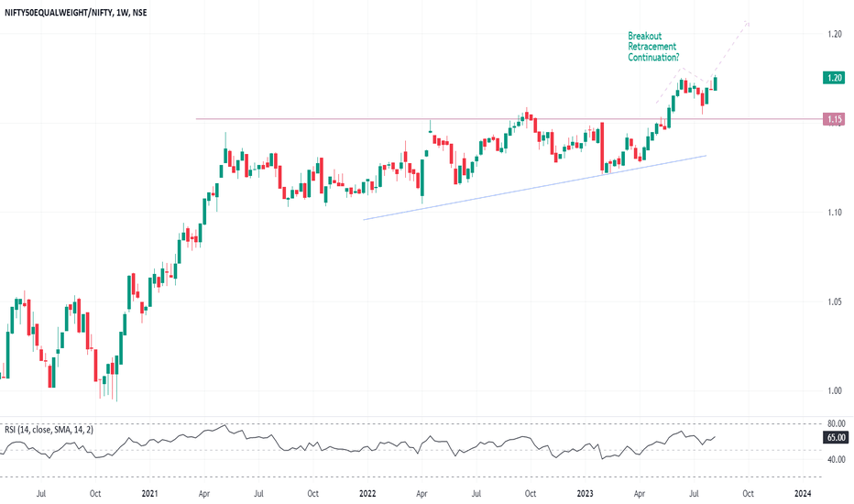The width and height of the screenshot is (854, 504).
Task: Click the 1.00 price axis label
Action: point(834,390)
